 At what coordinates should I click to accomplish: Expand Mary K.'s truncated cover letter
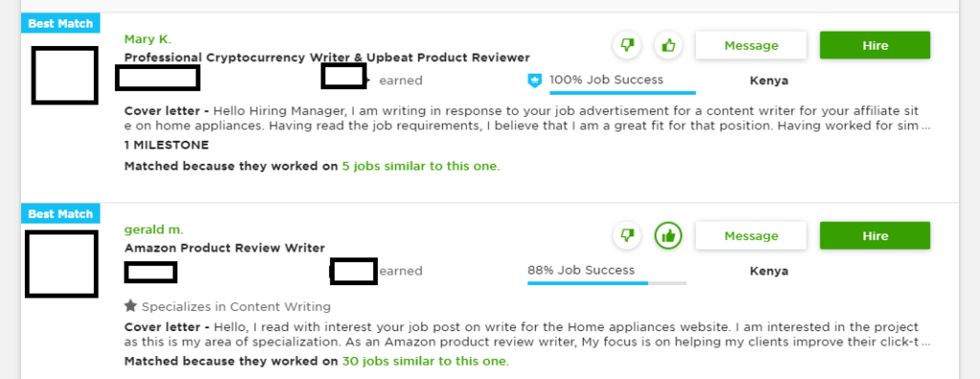pyautogui.click(x=925, y=125)
